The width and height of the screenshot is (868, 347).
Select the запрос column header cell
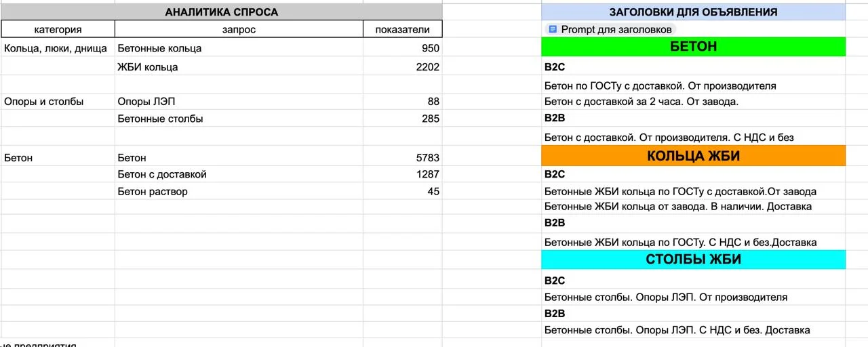click(239, 29)
